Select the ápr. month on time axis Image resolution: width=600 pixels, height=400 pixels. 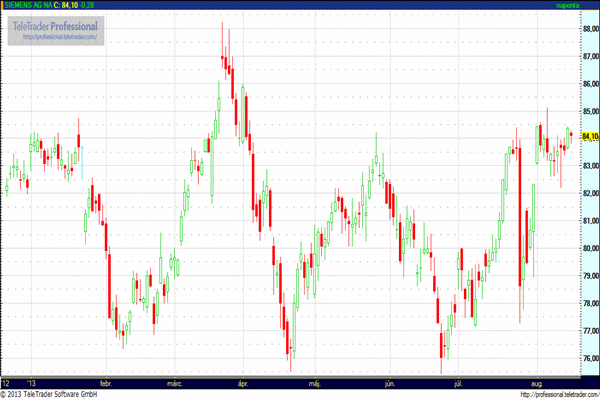[243, 382]
